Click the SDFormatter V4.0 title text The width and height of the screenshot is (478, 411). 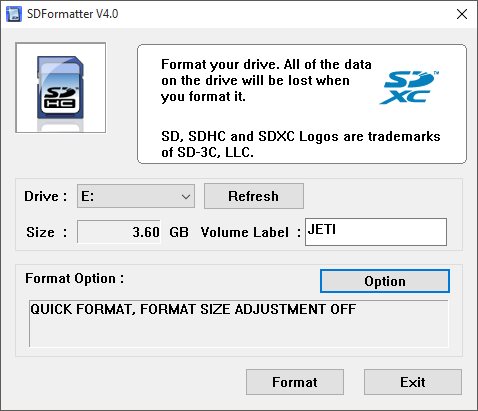coord(72,14)
